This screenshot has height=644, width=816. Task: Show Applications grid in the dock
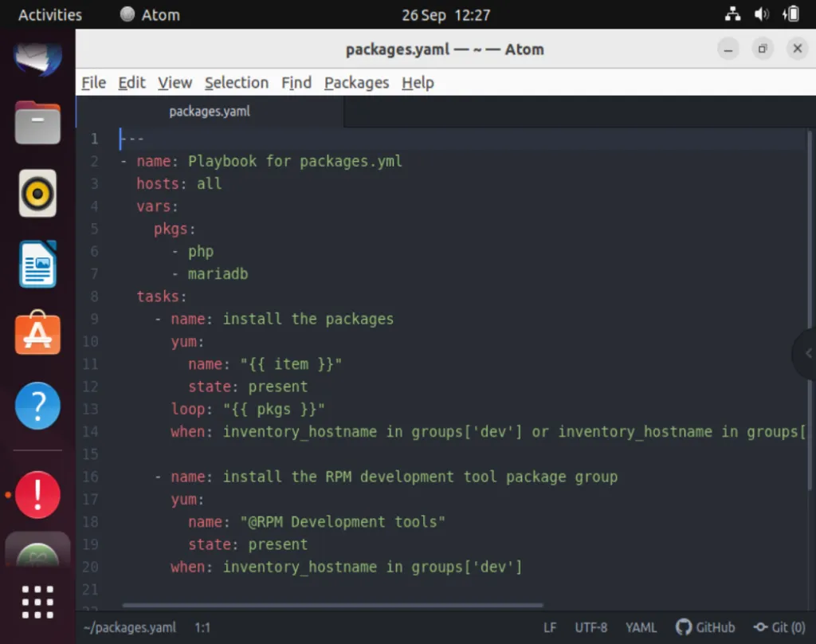coord(37,602)
